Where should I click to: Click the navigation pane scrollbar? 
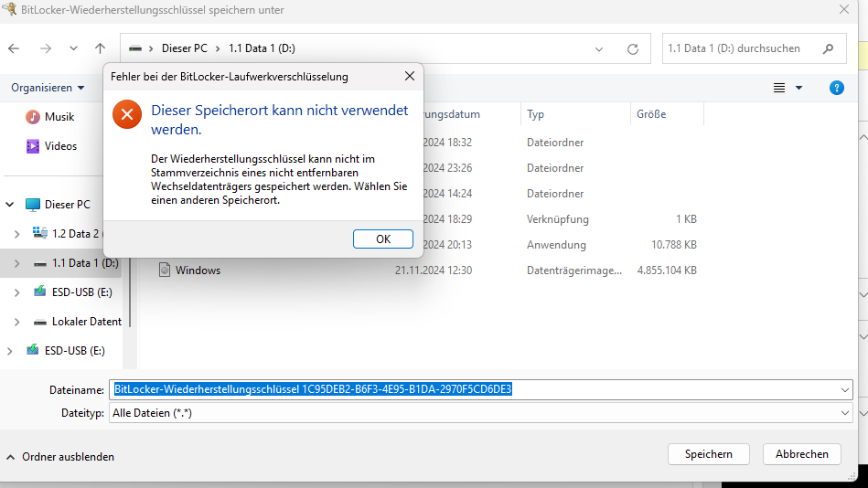click(x=130, y=293)
